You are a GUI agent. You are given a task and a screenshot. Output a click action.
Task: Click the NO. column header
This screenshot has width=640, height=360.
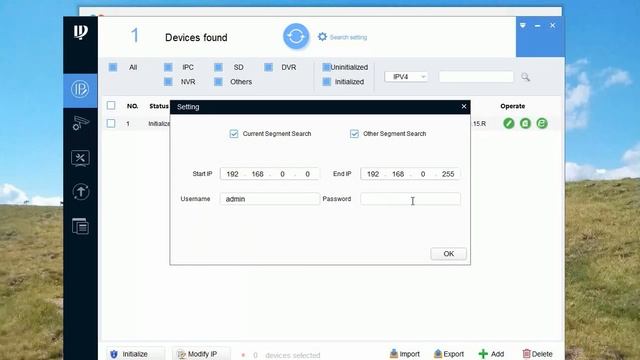[x=132, y=106]
